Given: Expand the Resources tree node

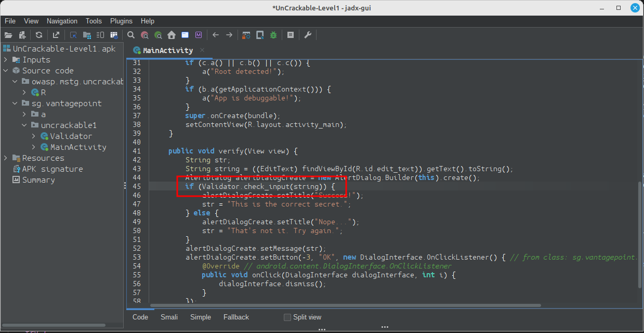Looking at the screenshot, I should [6, 158].
